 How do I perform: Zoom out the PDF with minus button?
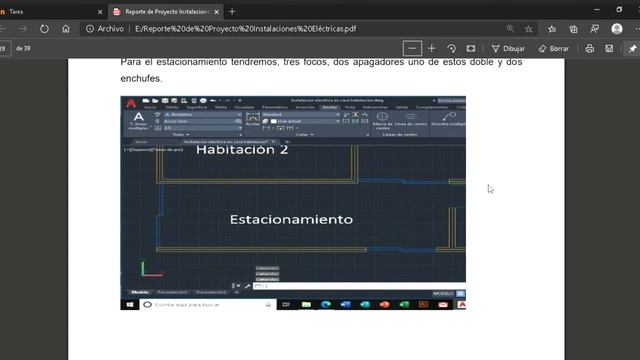(412, 49)
